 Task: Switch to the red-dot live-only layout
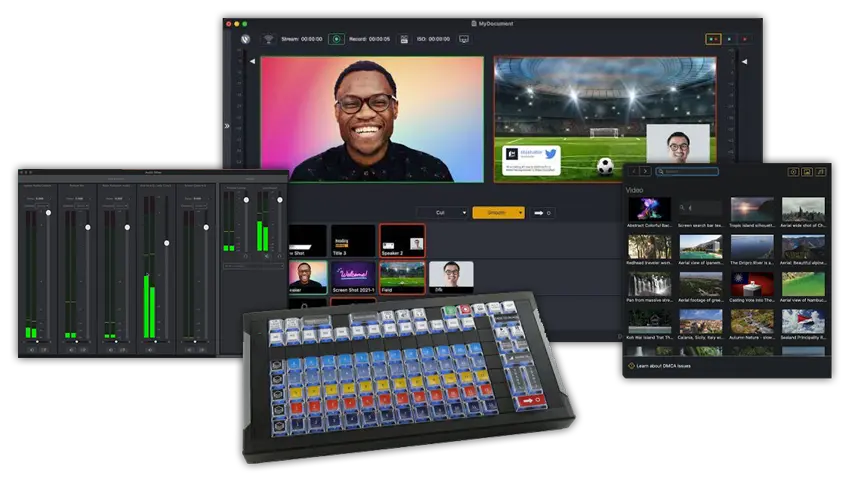[x=745, y=39]
